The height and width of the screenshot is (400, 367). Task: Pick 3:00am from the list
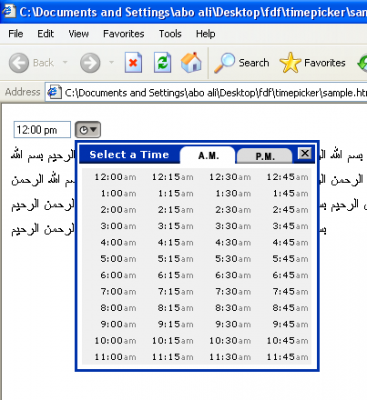(x=118, y=226)
